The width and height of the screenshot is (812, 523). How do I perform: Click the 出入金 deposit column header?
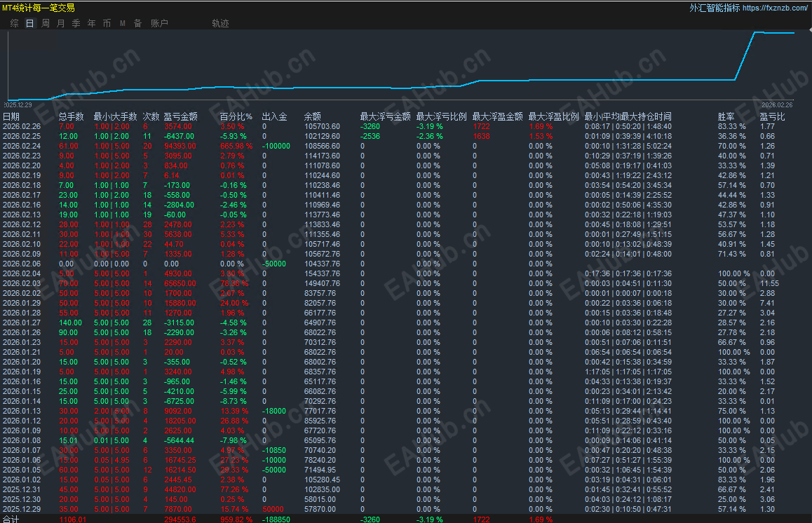coord(274,116)
